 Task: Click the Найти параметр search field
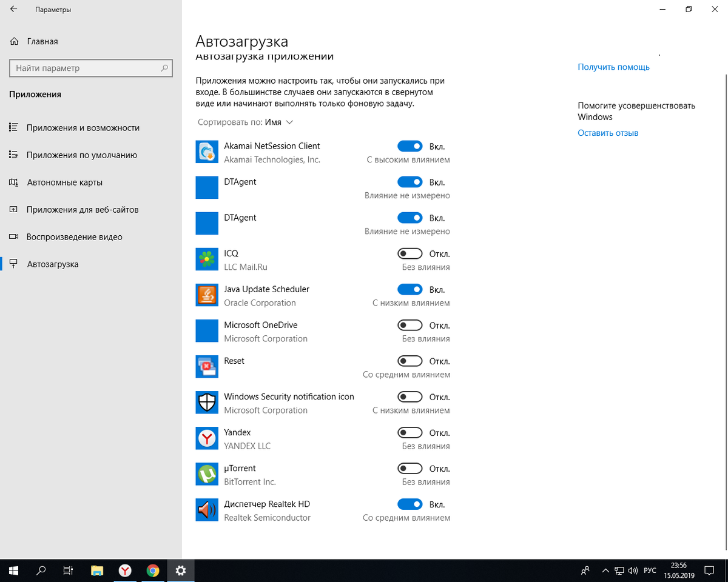[x=91, y=69]
